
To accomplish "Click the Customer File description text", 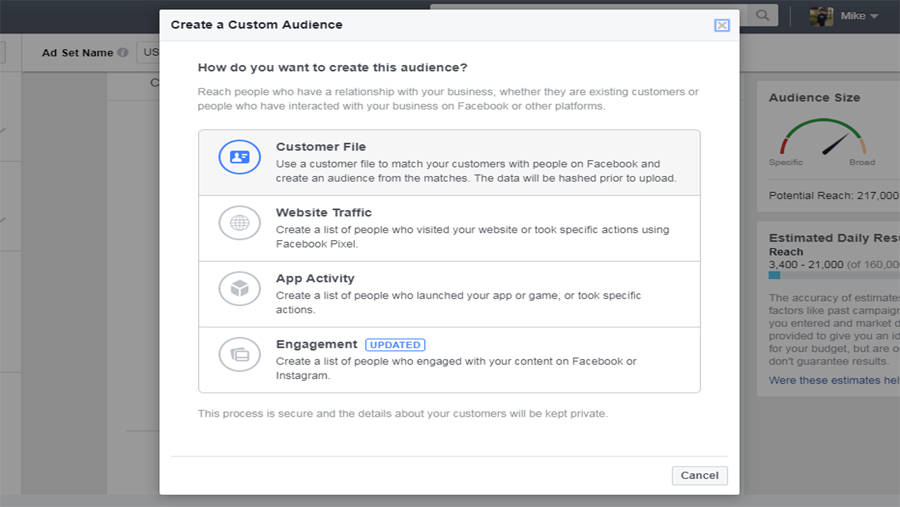I will pos(476,171).
